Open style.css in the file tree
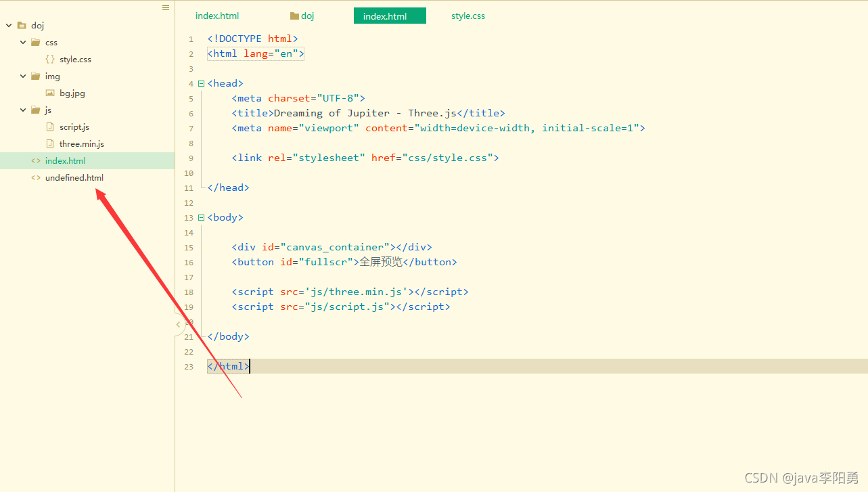This screenshot has height=492, width=868. (75, 60)
